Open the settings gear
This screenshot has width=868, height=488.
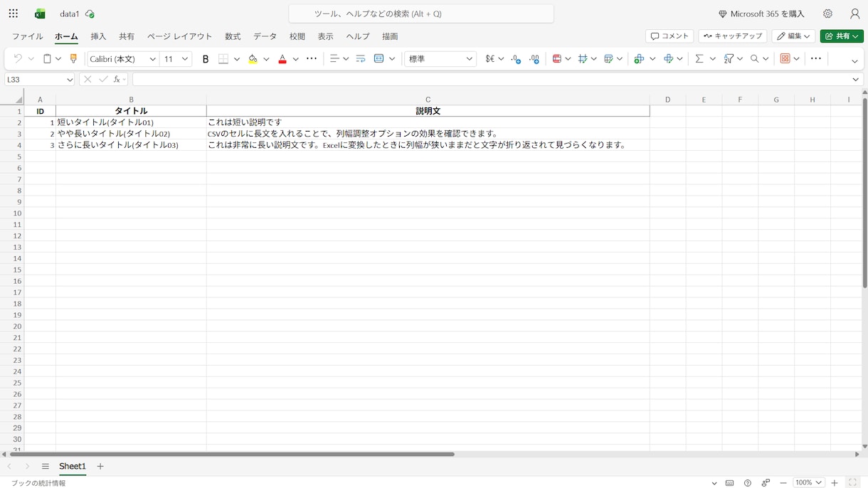click(827, 14)
